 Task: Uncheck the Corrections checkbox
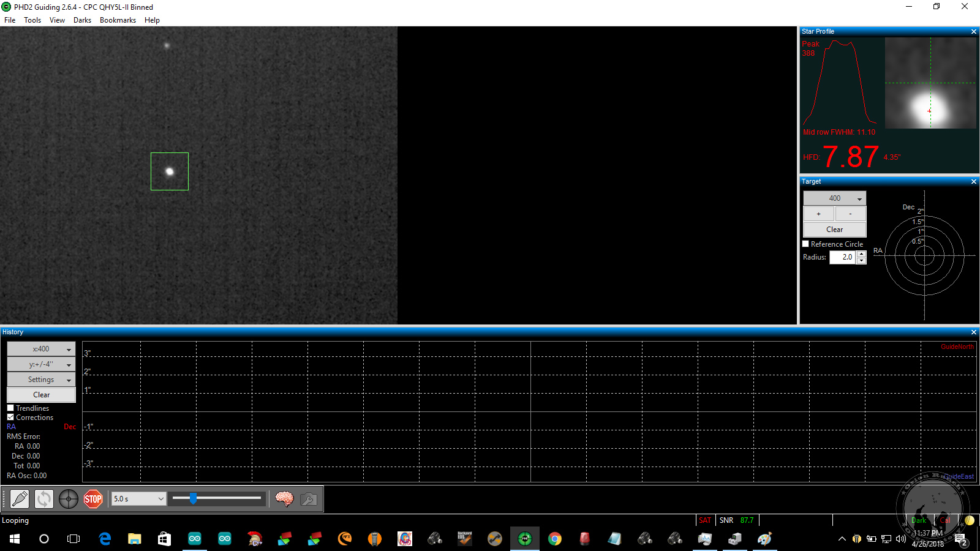(10, 417)
